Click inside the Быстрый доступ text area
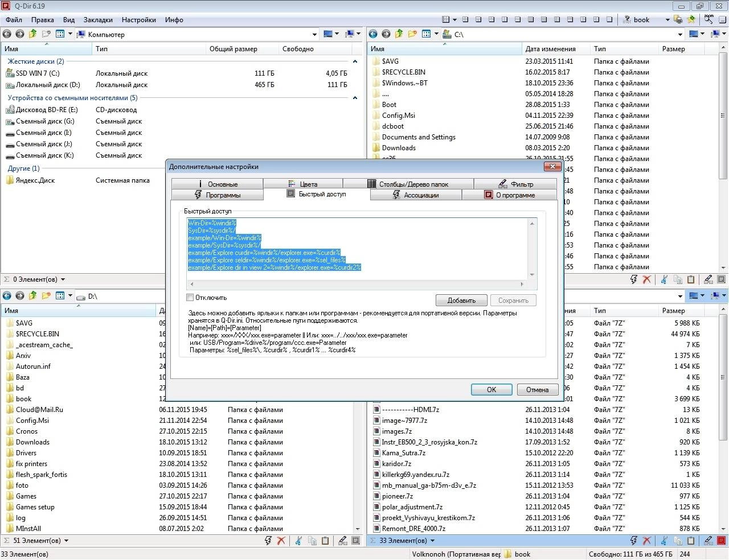This screenshot has height=560, width=729. click(x=357, y=249)
